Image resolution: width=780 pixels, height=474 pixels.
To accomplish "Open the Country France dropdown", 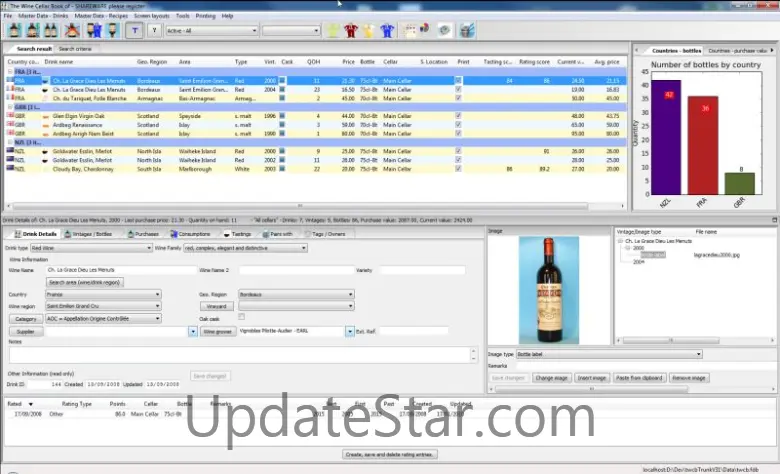I will point(103,294).
